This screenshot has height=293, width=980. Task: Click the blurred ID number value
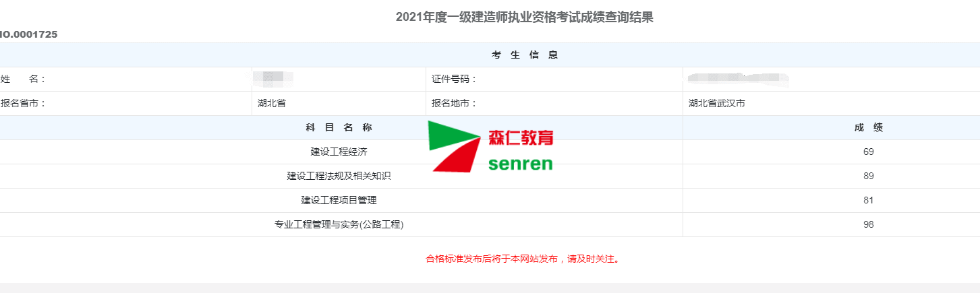tap(739, 79)
